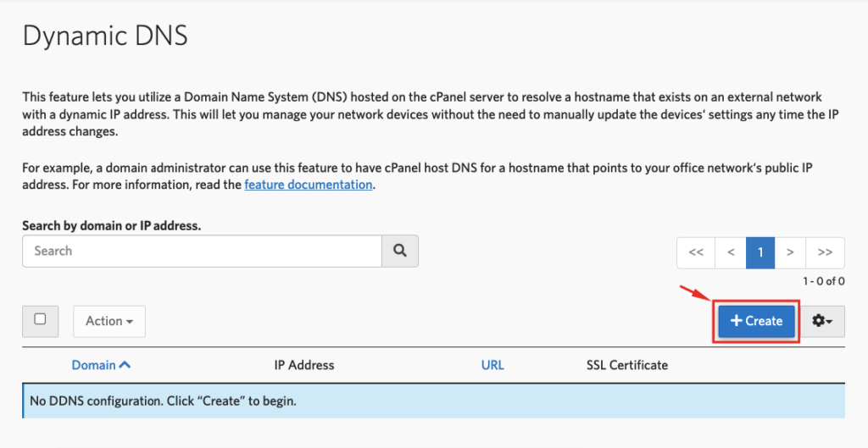Go to previous page with < button
The width and height of the screenshot is (868, 448).
pos(731,252)
